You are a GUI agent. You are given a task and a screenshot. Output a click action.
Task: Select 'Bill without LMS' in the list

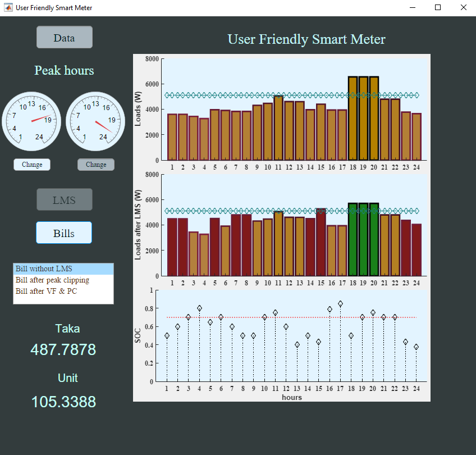point(63,269)
